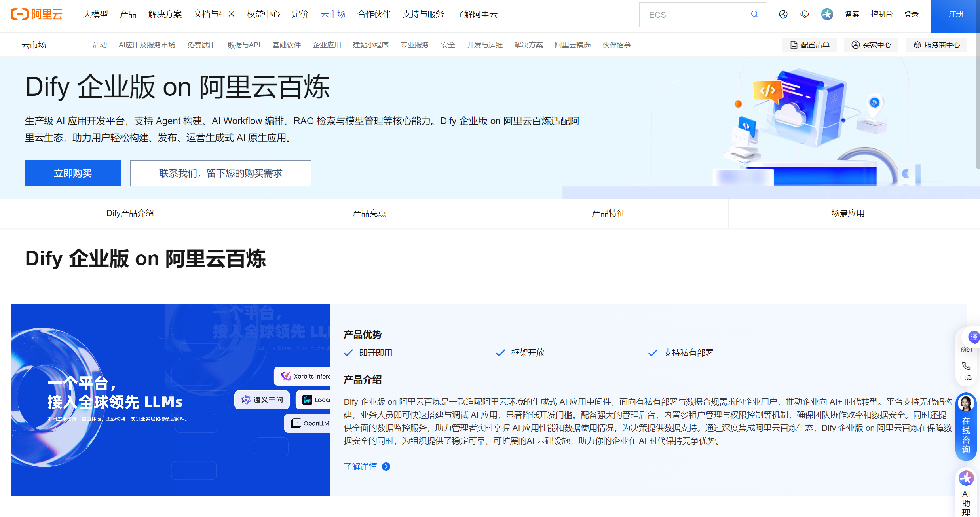Click the 登录 link
Viewport: 980px width, 517px height.
click(x=912, y=14)
